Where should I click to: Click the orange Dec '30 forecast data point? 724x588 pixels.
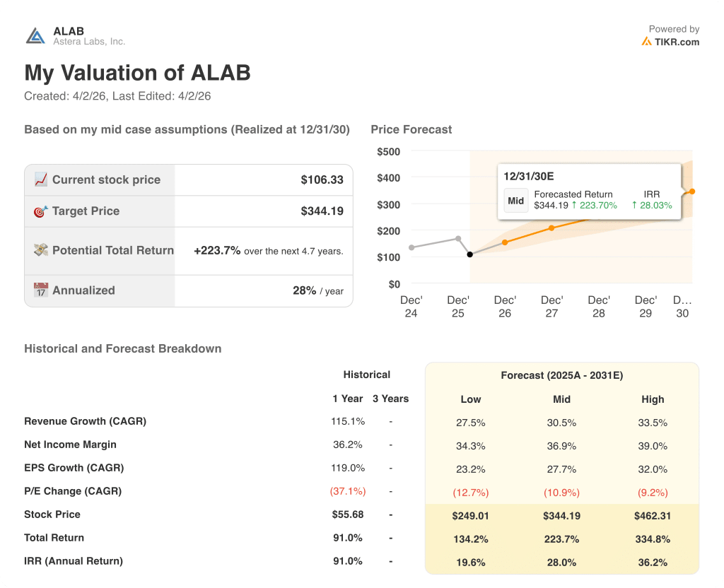691,192
